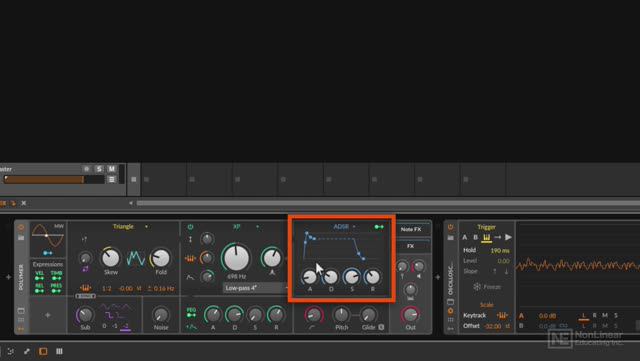Screen dimensions: 640x361
Task: Mute the Master track
Action: (x=111, y=169)
